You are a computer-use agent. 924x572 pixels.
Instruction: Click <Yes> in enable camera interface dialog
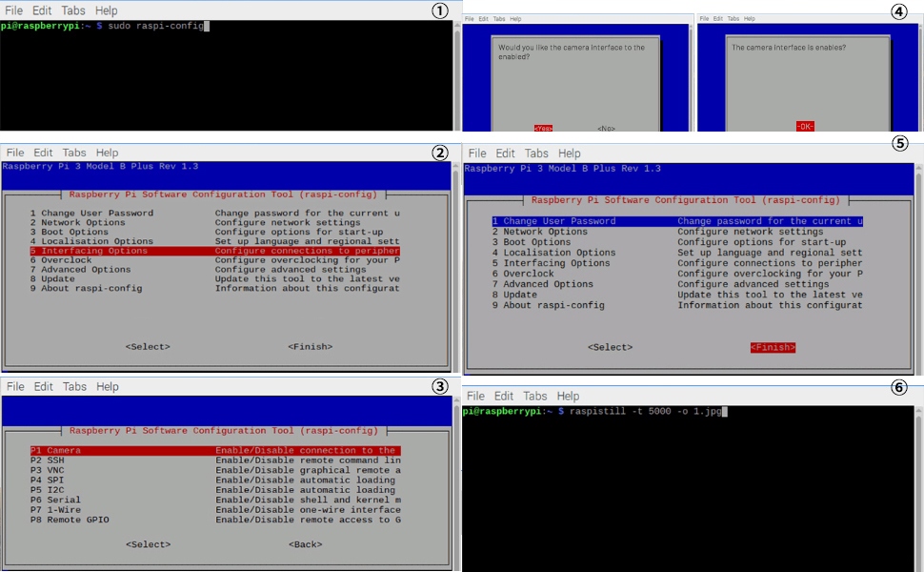click(543, 128)
